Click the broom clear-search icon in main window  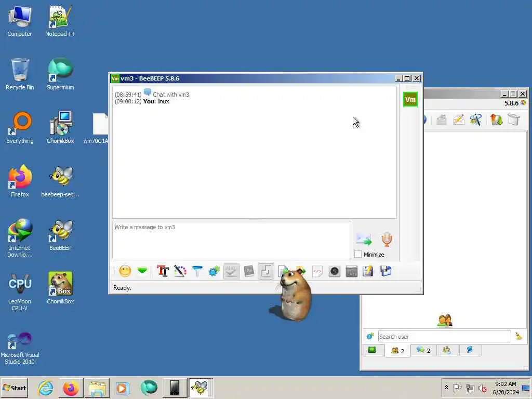(519, 336)
